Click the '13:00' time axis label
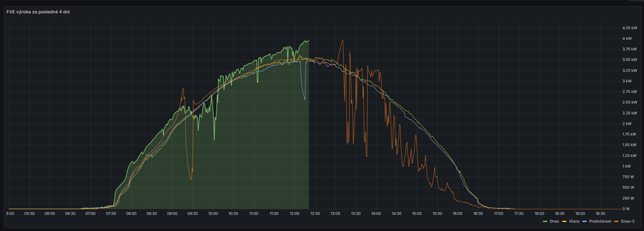The width and height of the screenshot is (644, 231). pyautogui.click(x=335, y=214)
